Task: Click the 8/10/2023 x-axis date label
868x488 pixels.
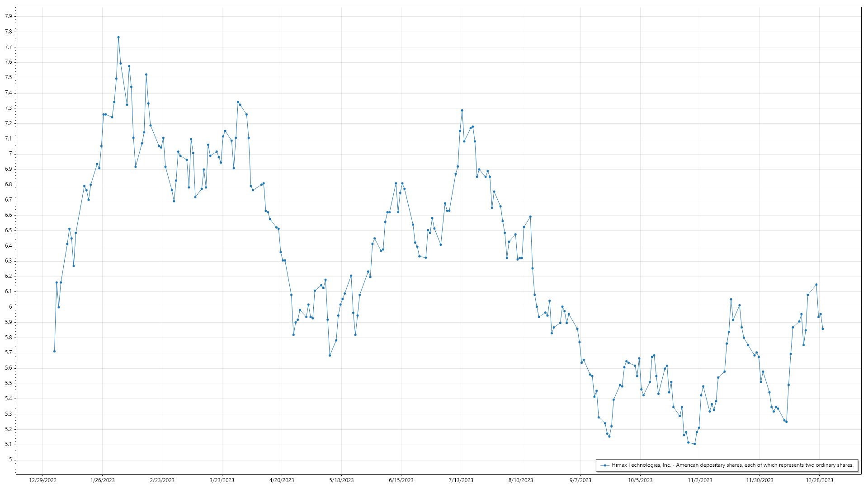Action: 520,480
